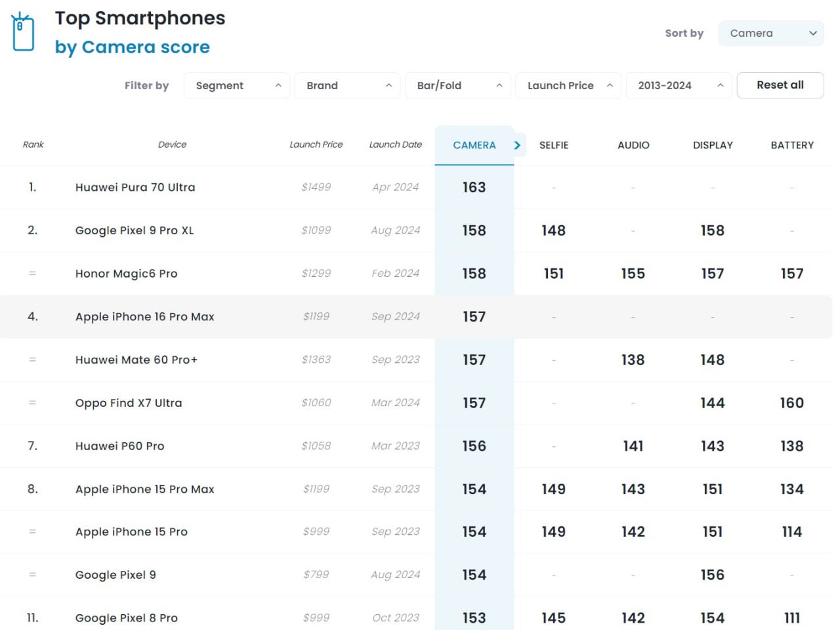Click camera score 156 for Huawei P60 Pro
Screen dimensions: 840x630
[474, 446]
